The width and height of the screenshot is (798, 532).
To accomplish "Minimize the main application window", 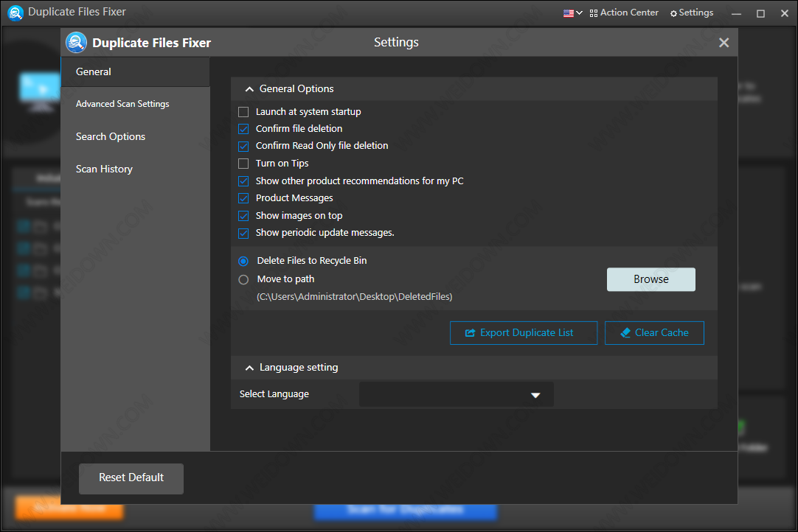I will pos(736,14).
